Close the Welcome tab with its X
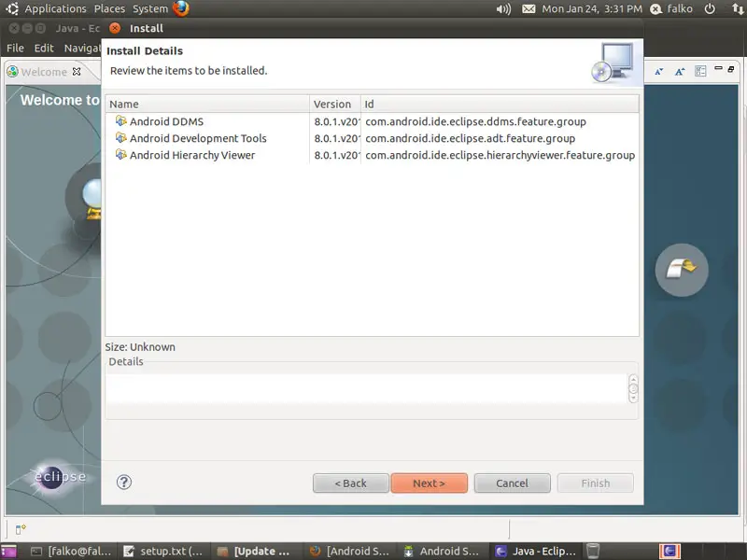747x560 pixels. (77, 72)
